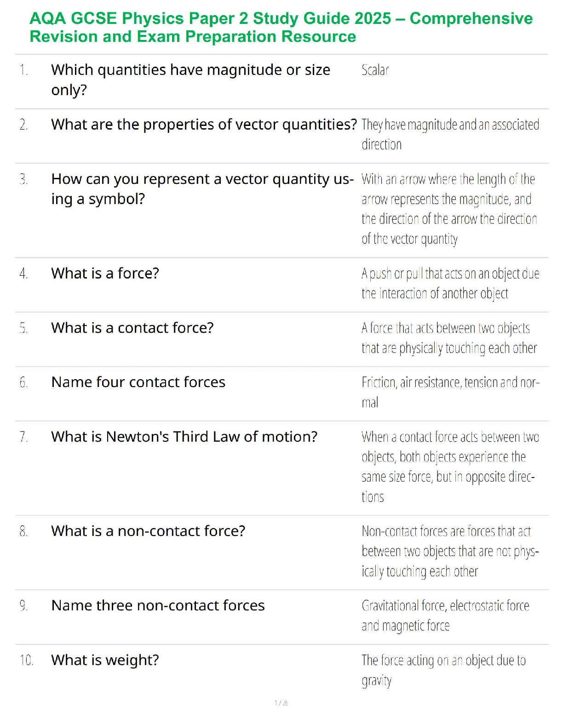The width and height of the screenshot is (563, 728).
Task: Click the question 'What is a contact force?'
Action: pos(132,328)
